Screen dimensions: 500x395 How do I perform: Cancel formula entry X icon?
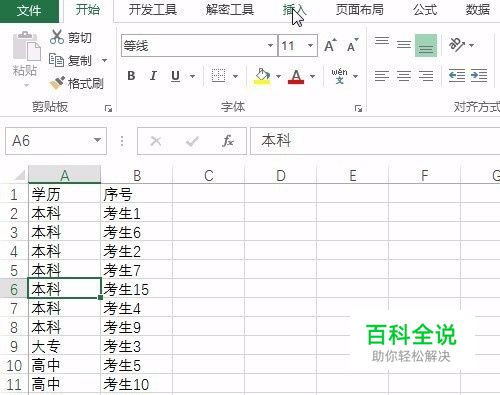[156, 141]
